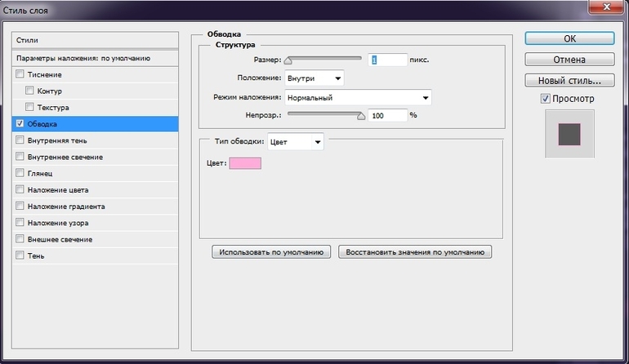Click the Новый стиль button

click(569, 81)
